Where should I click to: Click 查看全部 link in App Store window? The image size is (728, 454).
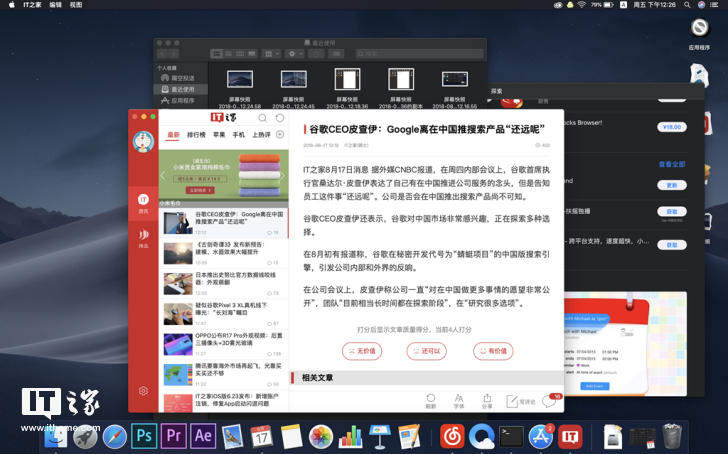click(672, 164)
